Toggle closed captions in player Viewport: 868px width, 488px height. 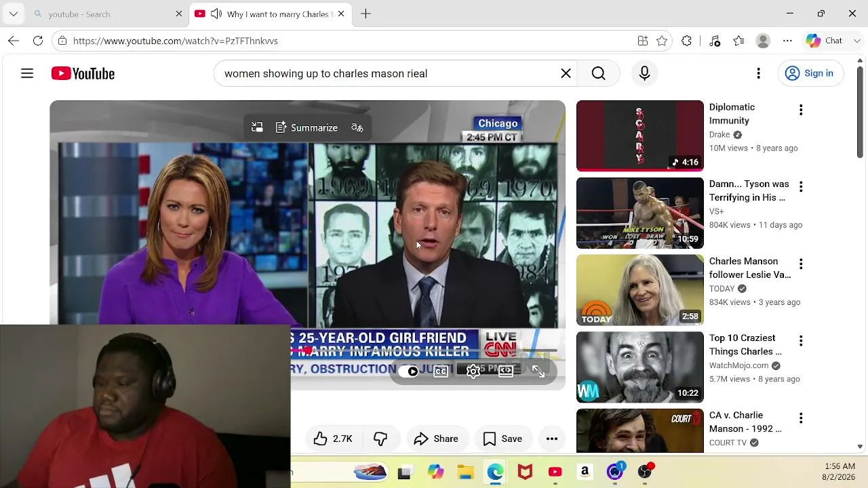441,371
